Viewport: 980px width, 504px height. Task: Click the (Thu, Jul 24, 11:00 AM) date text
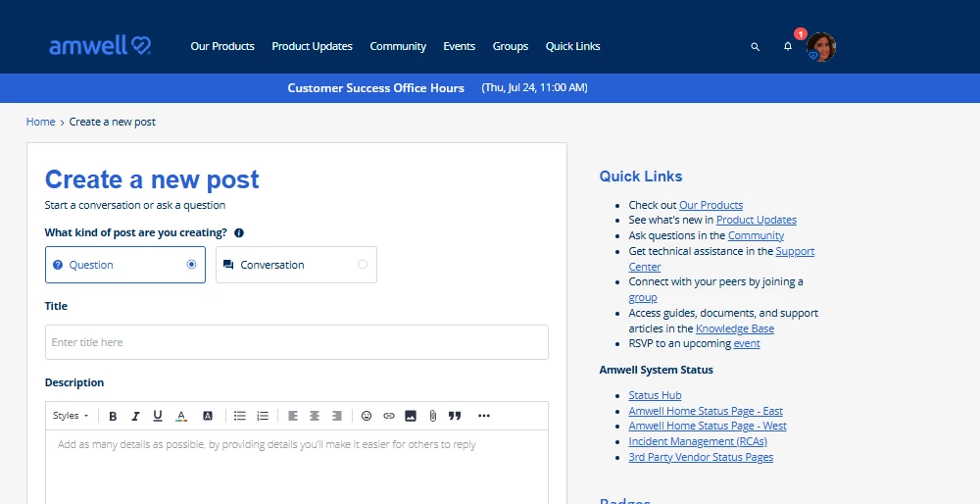click(534, 87)
